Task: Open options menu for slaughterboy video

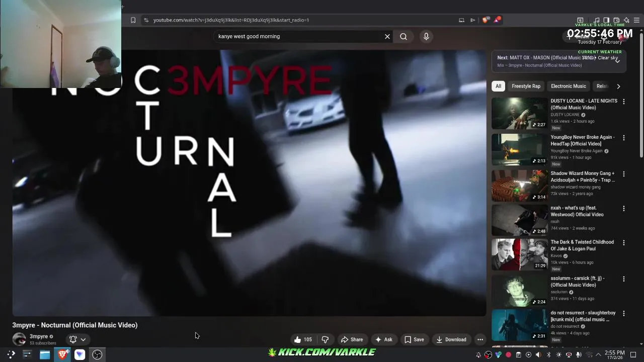Action: (x=624, y=314)
